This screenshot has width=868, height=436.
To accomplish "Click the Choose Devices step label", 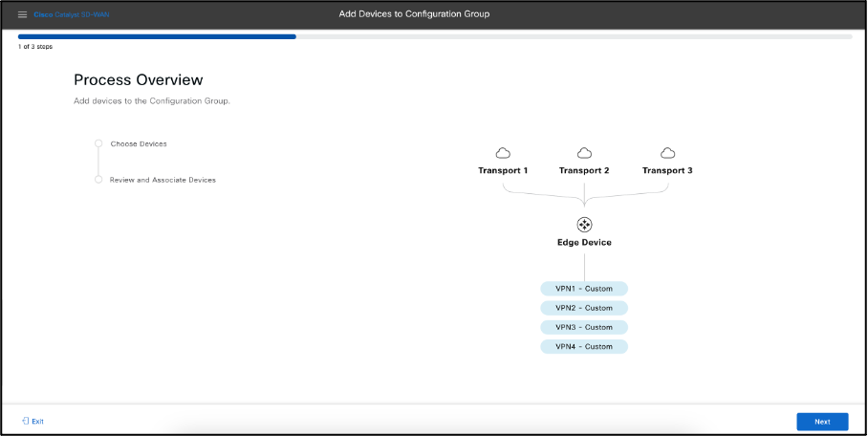I will (139, 143).
